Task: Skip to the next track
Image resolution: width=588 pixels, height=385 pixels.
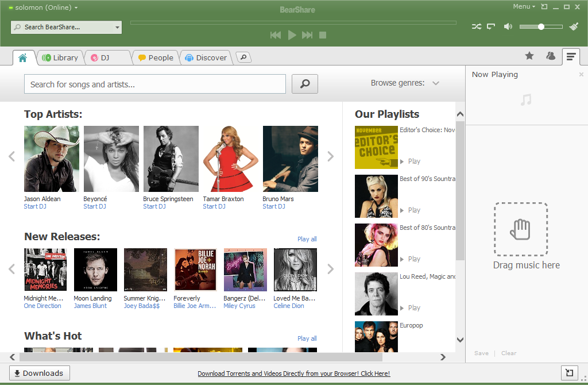Action: point(307,35)
